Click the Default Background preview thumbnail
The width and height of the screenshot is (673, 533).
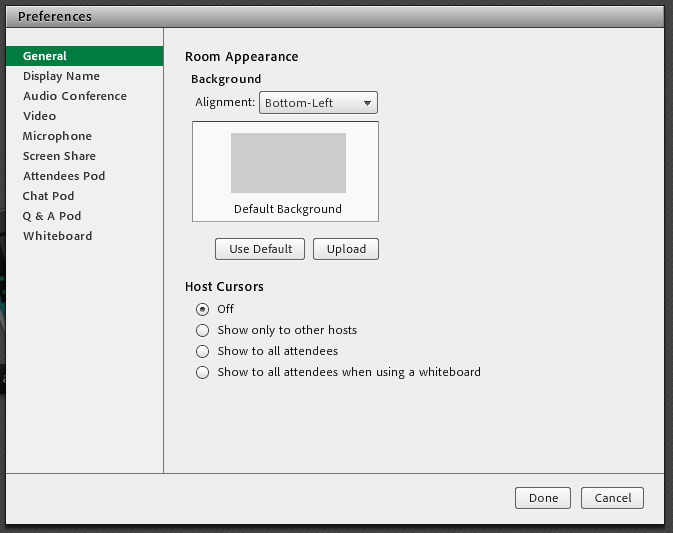coord(288,163)
